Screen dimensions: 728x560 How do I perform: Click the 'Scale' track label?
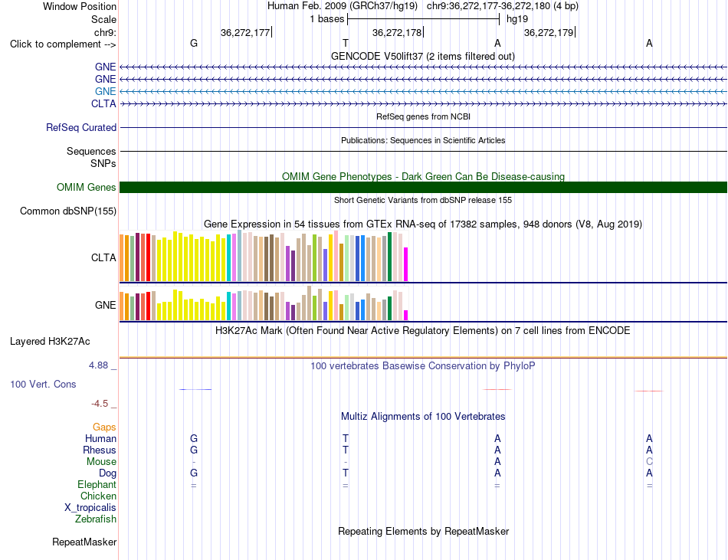(103, 19)
